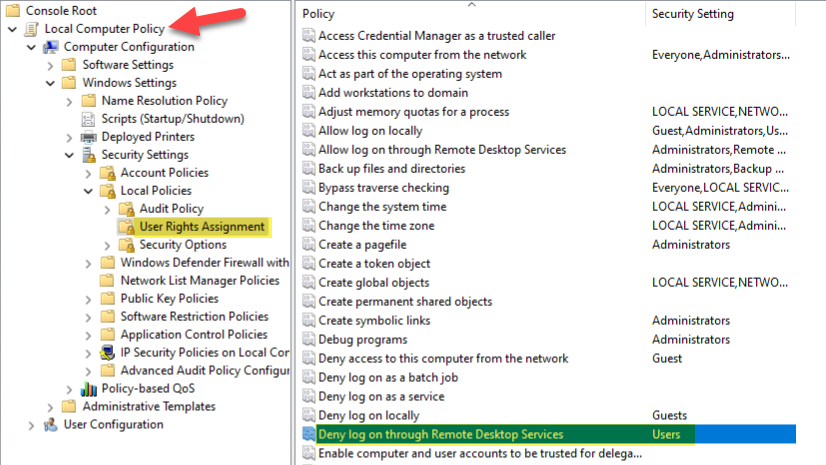Screen dimensions: 826x465
Task: Expand the User Configuration node
Action: pyautogui.click(x=31, y=425)
